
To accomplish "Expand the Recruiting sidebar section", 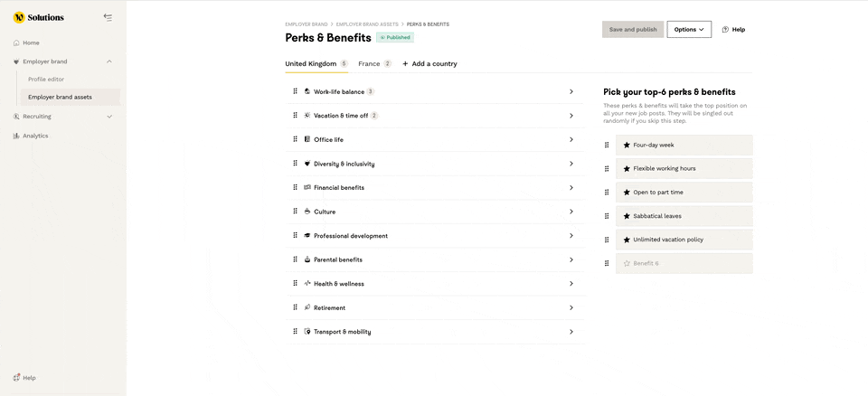I will coord(109,117).
